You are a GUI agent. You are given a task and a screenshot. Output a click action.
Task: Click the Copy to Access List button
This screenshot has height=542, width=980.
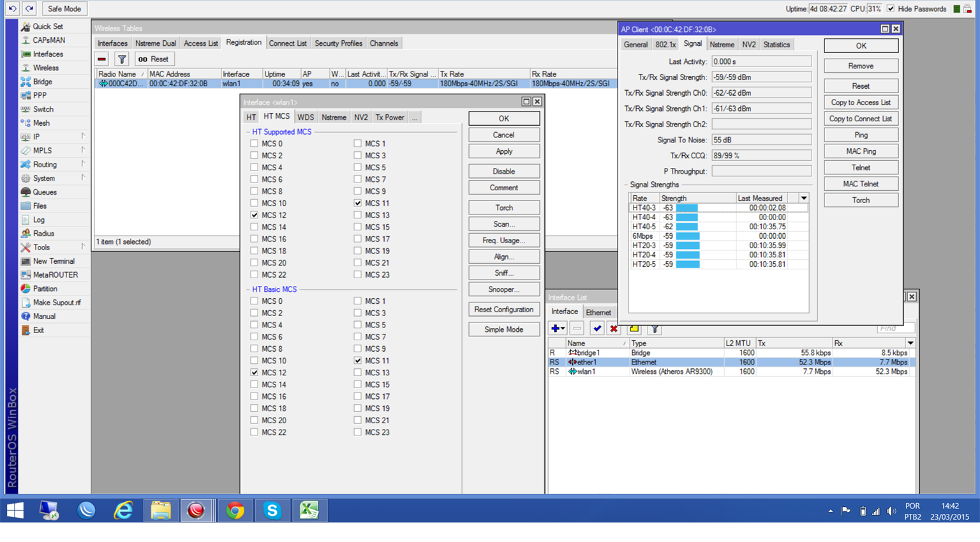pos(860,102)
